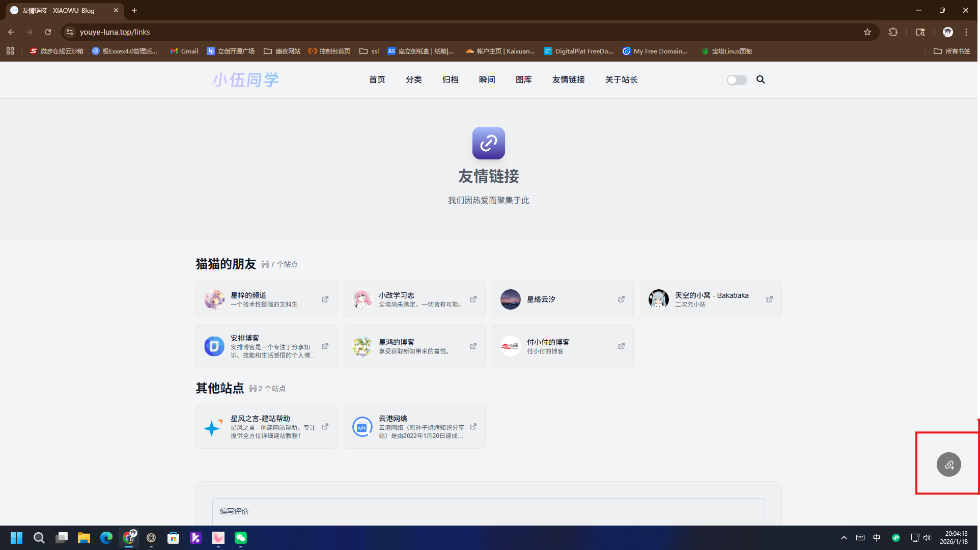This screenshot has width=980, height=550.
Task: Open the 幽夜网站 bookmark folder
Action: coord(282,51)
